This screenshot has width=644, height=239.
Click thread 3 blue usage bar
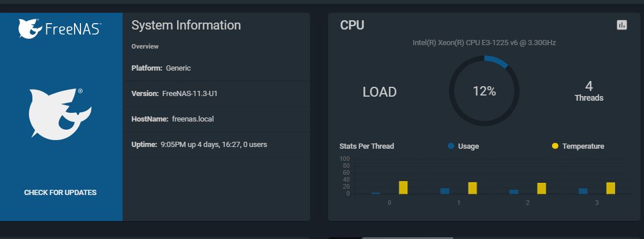click(583, 191)
